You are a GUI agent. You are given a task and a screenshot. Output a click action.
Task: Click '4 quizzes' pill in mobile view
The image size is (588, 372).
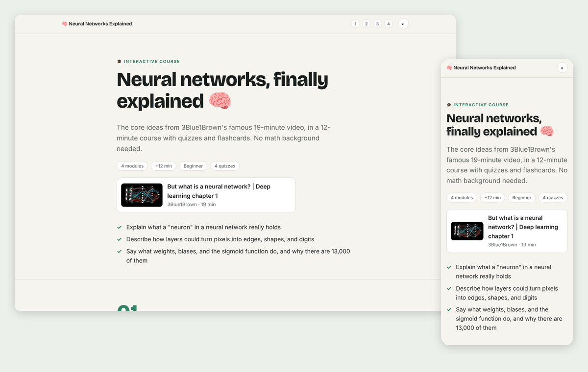[x=553, y=198]
